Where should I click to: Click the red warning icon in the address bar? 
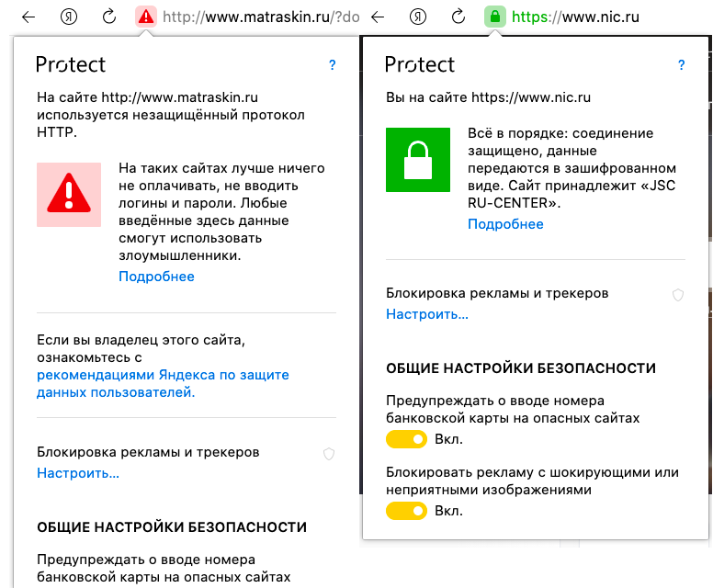[x=145, y=17]
